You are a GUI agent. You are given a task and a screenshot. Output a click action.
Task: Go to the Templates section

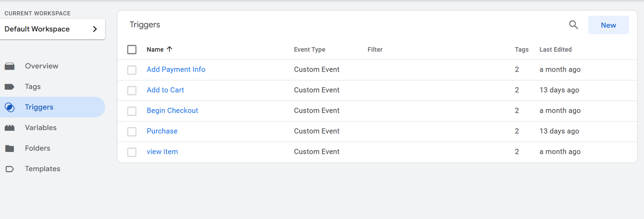coord(42,169)
